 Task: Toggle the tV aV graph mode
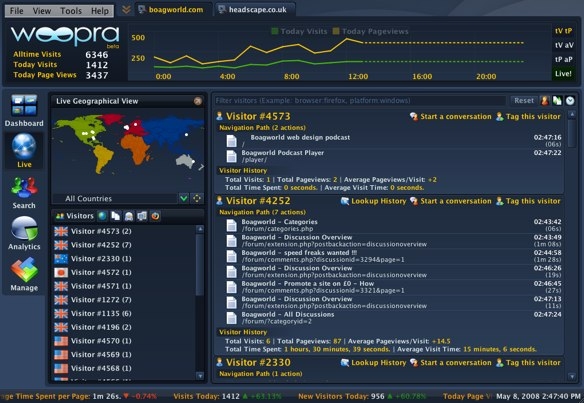coord(564,45)
